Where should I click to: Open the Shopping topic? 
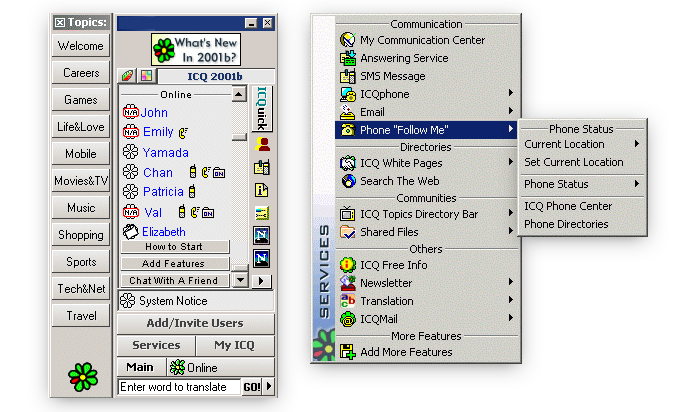tap(80, 235)
